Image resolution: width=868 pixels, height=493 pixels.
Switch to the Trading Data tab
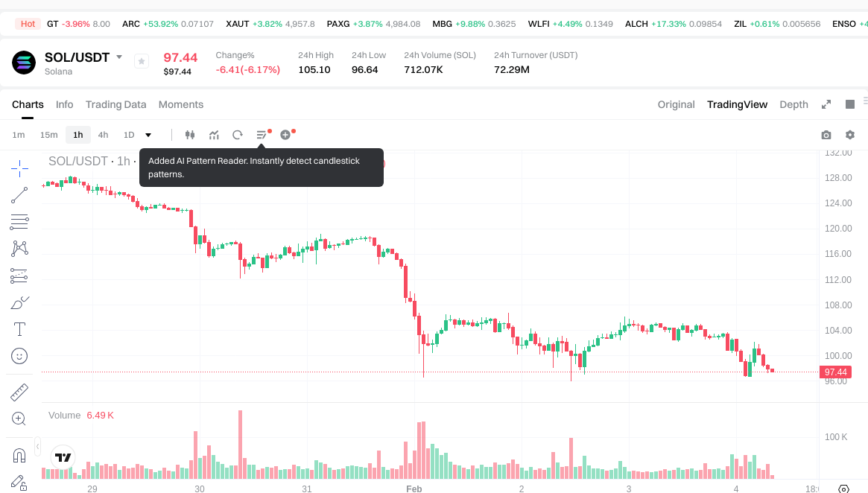click(x=115, y=104)
